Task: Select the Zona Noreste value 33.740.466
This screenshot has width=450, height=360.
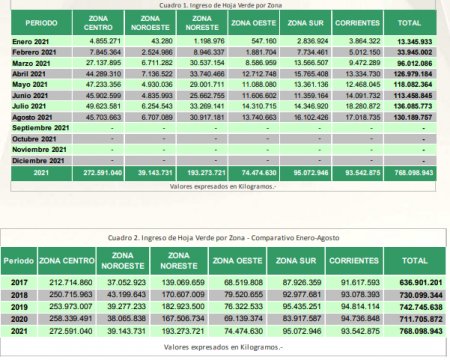Action: click(x=207, y=74)
